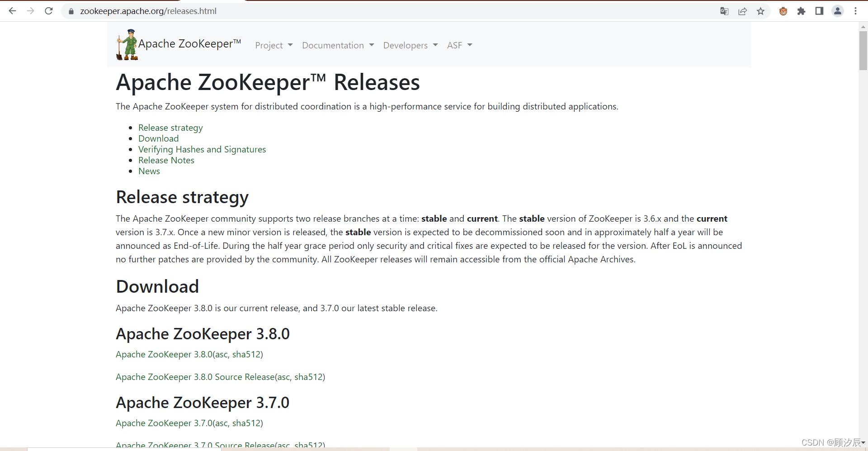Bookmark this page with the star
Image resolution: width=868 pixels, height=451 pixels.
tap(761, 11)
